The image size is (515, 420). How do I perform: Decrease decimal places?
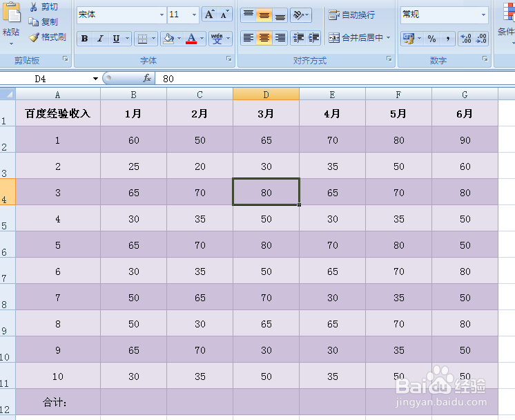481,39
